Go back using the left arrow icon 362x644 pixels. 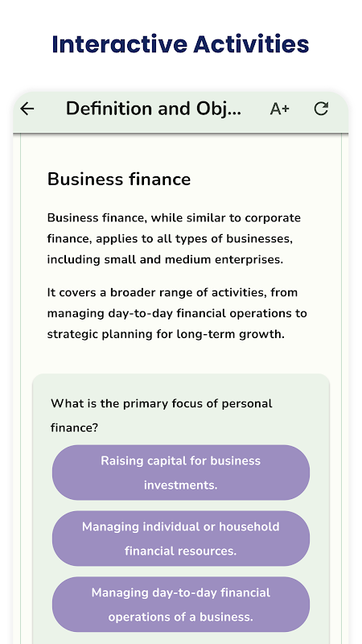27,109
